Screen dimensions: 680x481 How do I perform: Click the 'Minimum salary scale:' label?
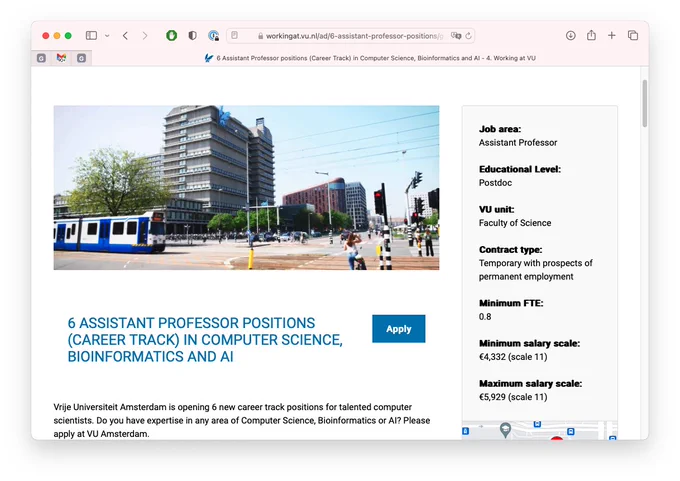pos(530,344)
